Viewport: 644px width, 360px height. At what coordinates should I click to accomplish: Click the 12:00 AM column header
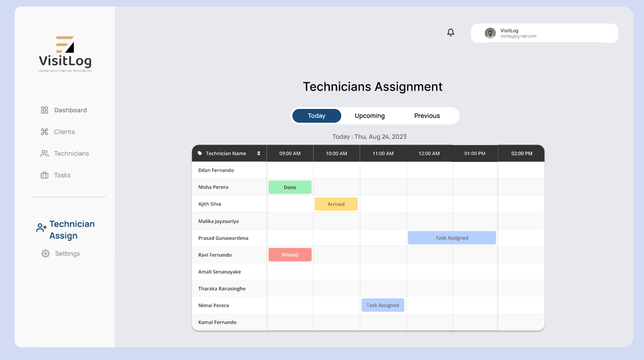click(429, 154)
